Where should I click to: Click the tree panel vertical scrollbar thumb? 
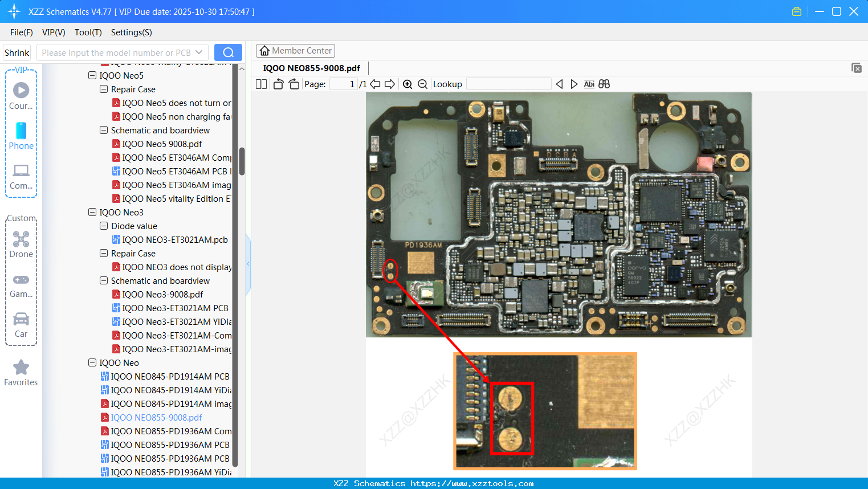[242, 161]
